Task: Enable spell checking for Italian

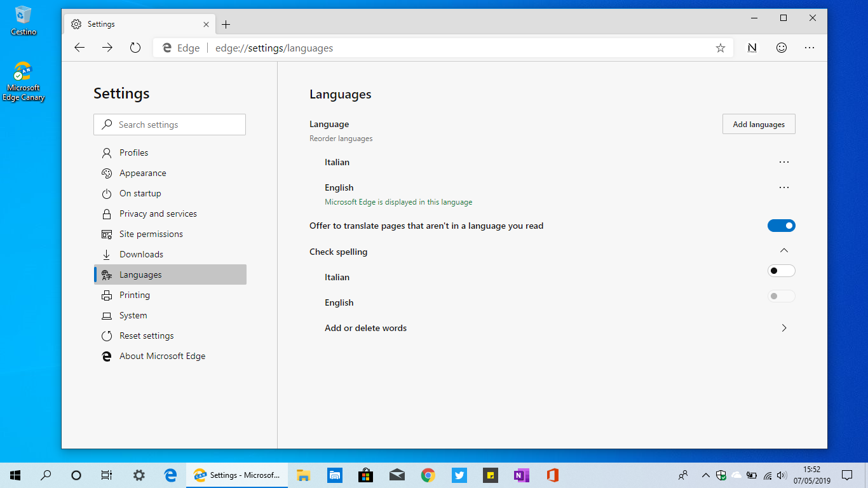Action: pos(781,271)
